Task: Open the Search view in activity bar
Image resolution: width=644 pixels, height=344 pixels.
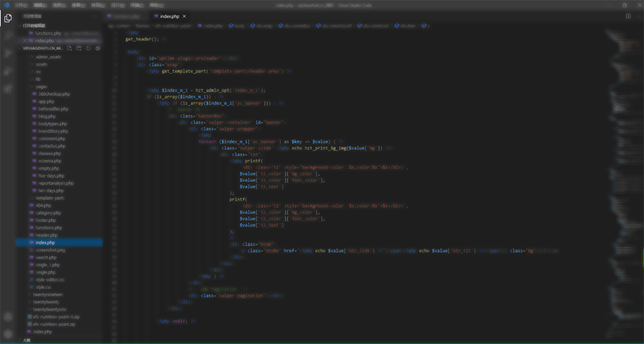Action: [8, 35]
